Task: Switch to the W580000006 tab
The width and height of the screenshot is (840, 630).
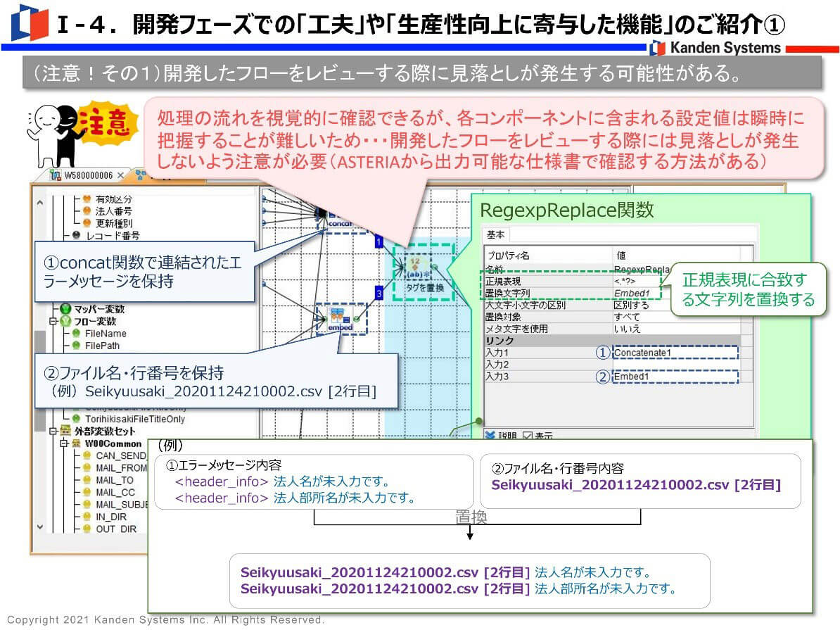Action: coord(88,175)
